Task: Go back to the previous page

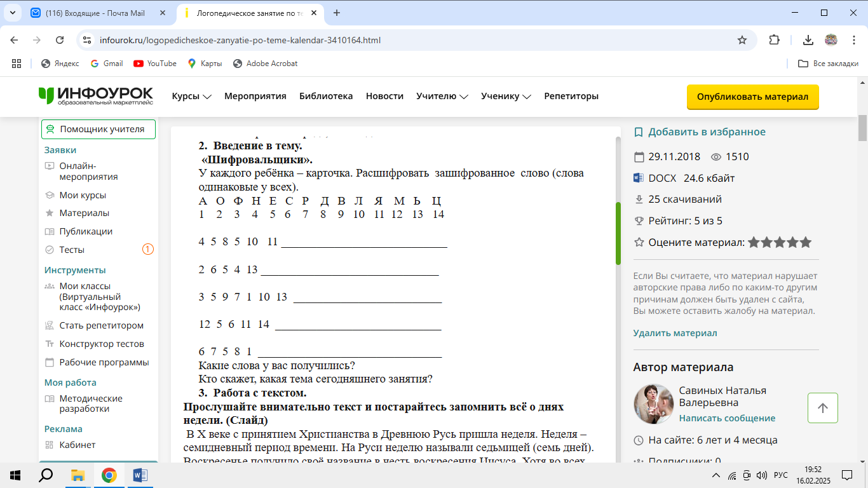Action: [14, 40]
